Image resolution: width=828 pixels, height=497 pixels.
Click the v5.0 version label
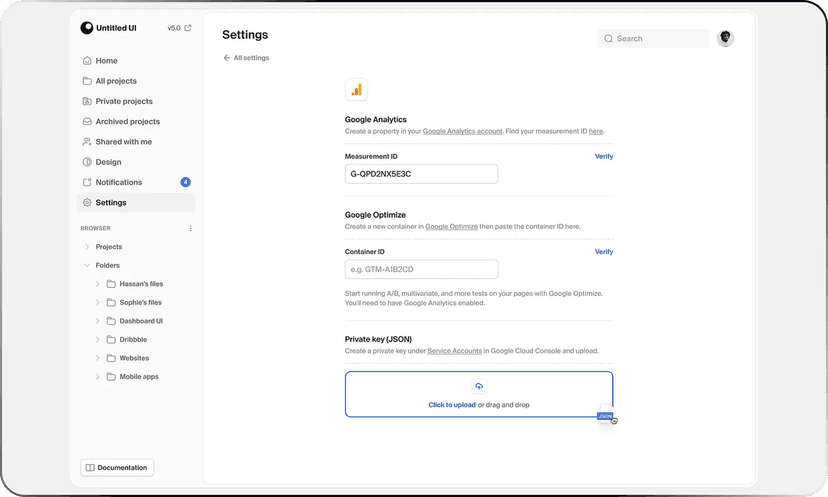(x=174, y=28)
